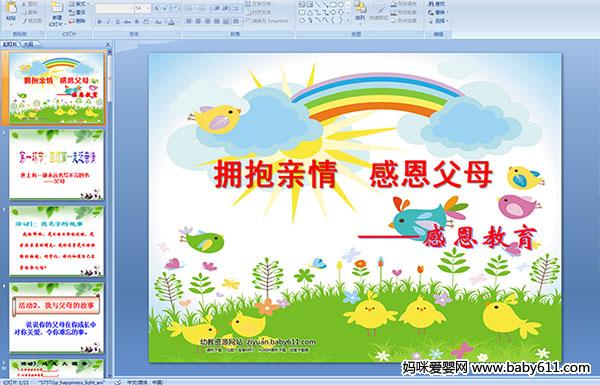The image size is (600, 385).
Task: Select the second slide thumbnail
Action: click(56, 164)
